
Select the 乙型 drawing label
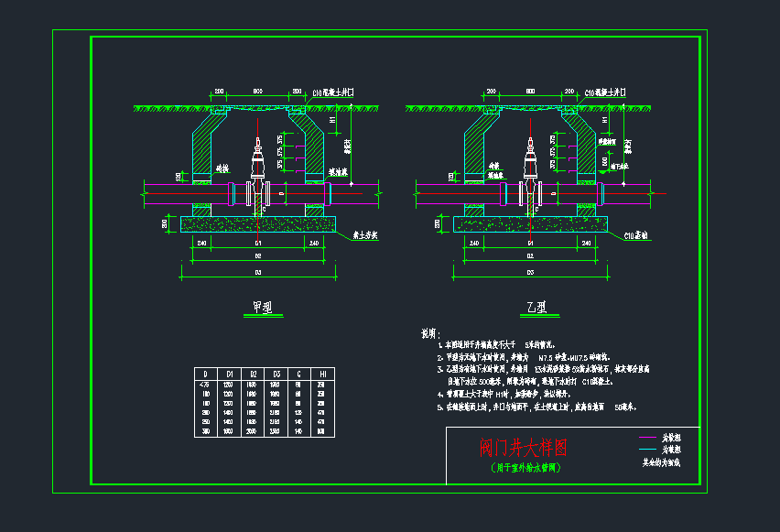(x=536, y=308)
